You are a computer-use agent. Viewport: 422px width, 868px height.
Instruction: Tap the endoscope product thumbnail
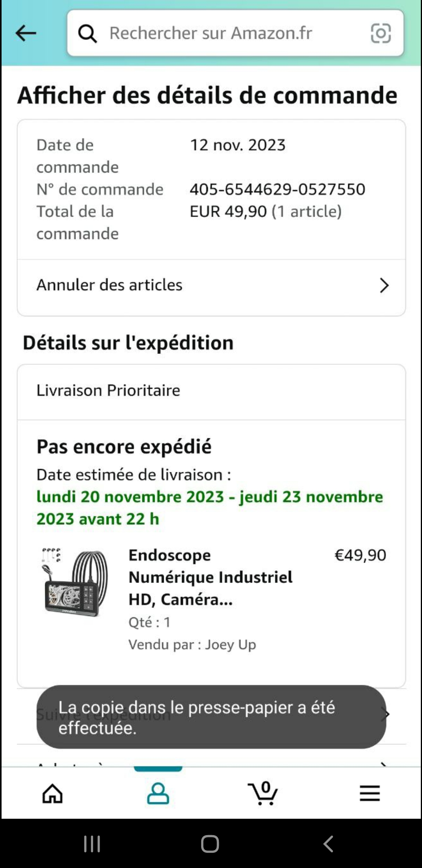click(75, 582)
